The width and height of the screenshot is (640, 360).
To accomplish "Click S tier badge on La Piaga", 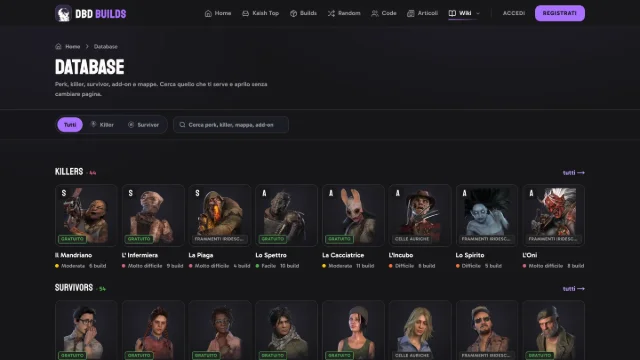I will point(197,193).
